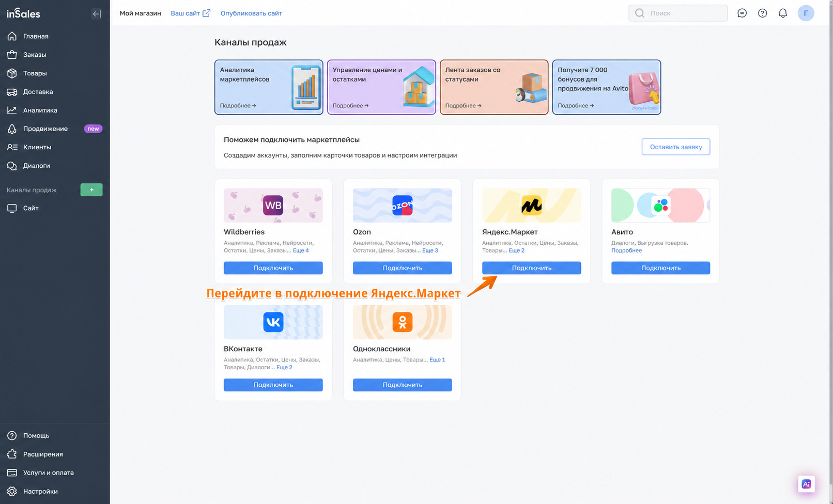The height and width of the screenshot is (504, 833).
Task: Connect Ozon with its Подключить button
Action: [402, 268]
